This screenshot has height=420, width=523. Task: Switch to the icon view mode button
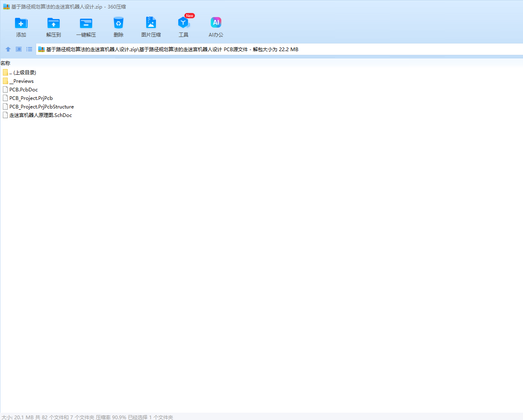tap(19, 49)
